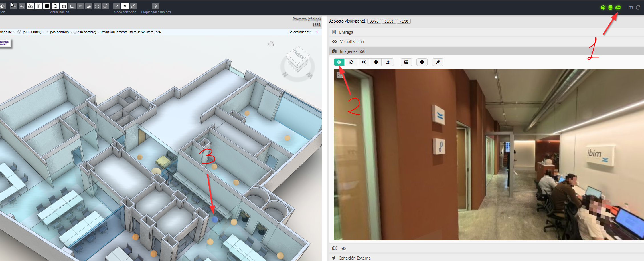644x261 pixels.
Task: Click the highlighter marker icon in Imágenes 360
Action: (438, 62)
